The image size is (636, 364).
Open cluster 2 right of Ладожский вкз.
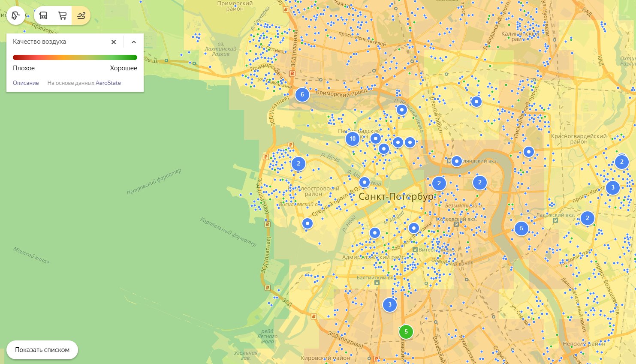pyautogui.click(x=588, y=218)
